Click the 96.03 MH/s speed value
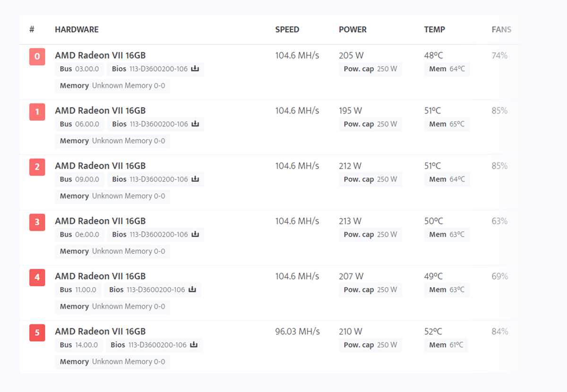 pos(298,332)
